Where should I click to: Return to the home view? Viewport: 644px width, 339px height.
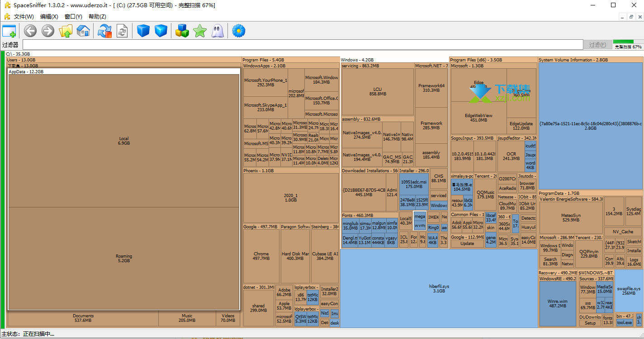(83, 31)
